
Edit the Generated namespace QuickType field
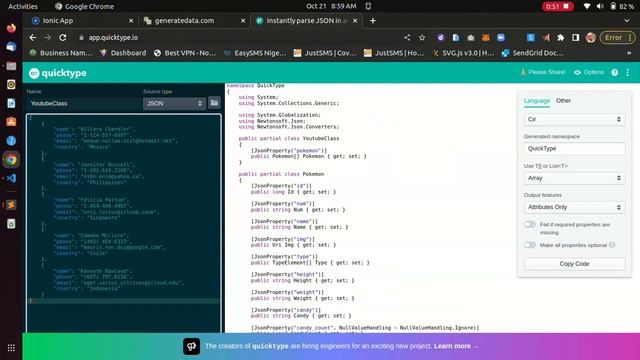pos(574,149)
